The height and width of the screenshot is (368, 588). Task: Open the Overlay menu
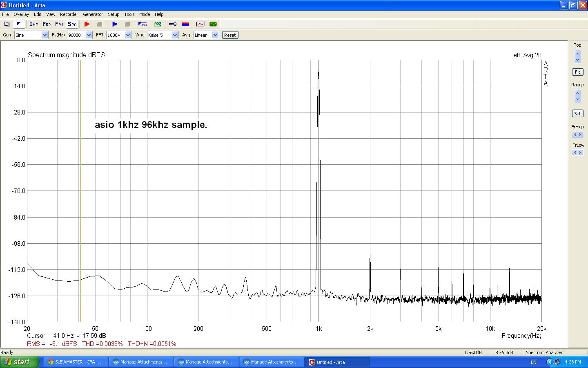21,14
